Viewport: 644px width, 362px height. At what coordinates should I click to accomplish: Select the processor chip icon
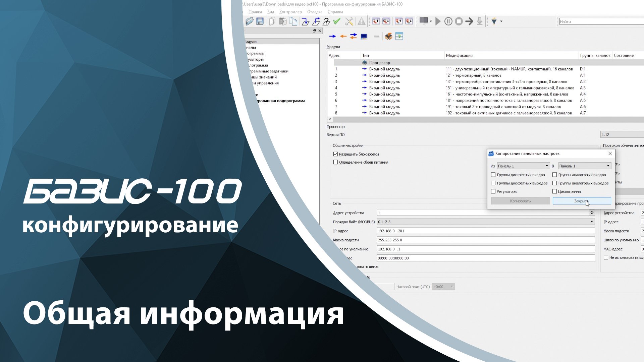click(388, 36)
